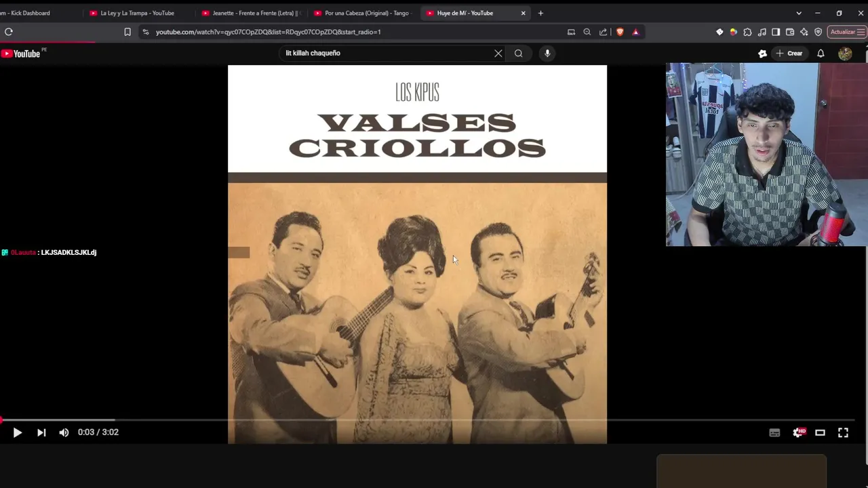Open the cast/install screen icon in address bar
The height and width of the screenshot is (488, 868).
[571, 32]
